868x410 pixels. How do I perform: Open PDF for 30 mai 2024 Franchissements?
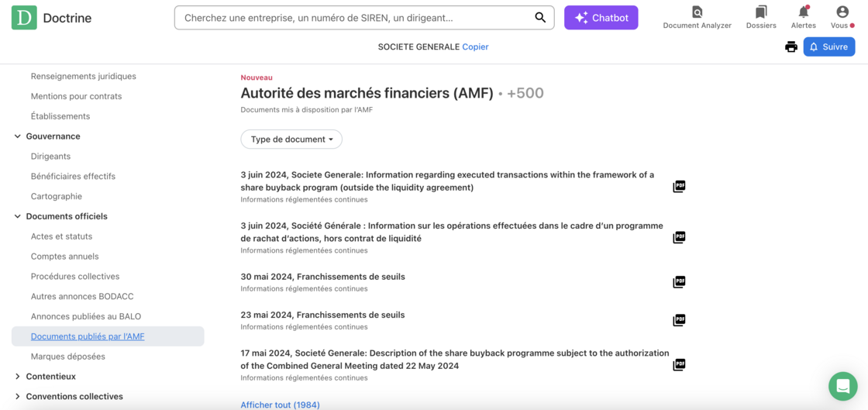pos(679,282)
